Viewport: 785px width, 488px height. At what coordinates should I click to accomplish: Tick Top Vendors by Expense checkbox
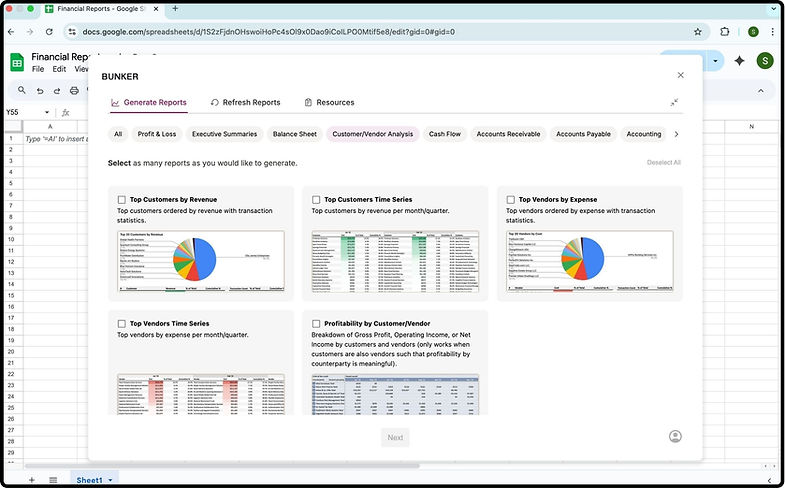[x=511, y=200]
